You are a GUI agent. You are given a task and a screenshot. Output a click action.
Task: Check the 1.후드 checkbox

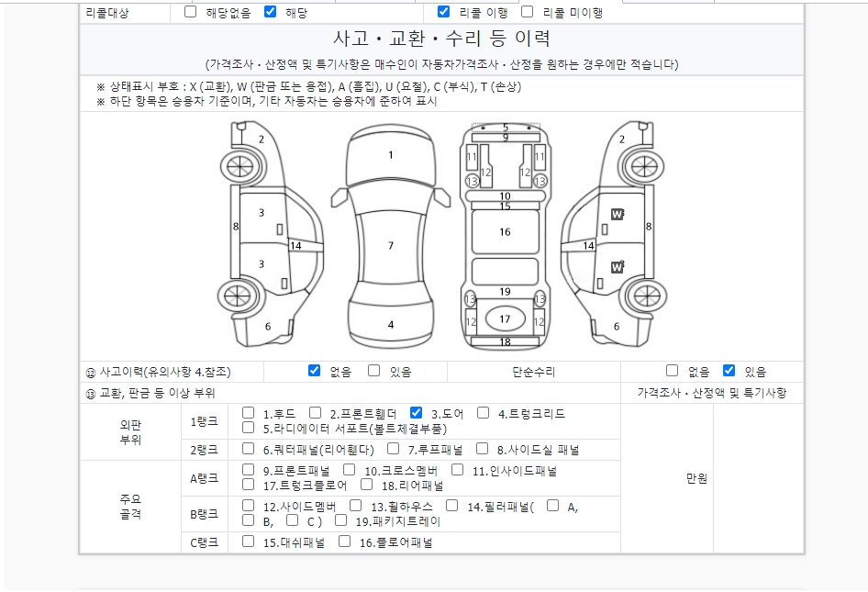(x=248, y=413)
